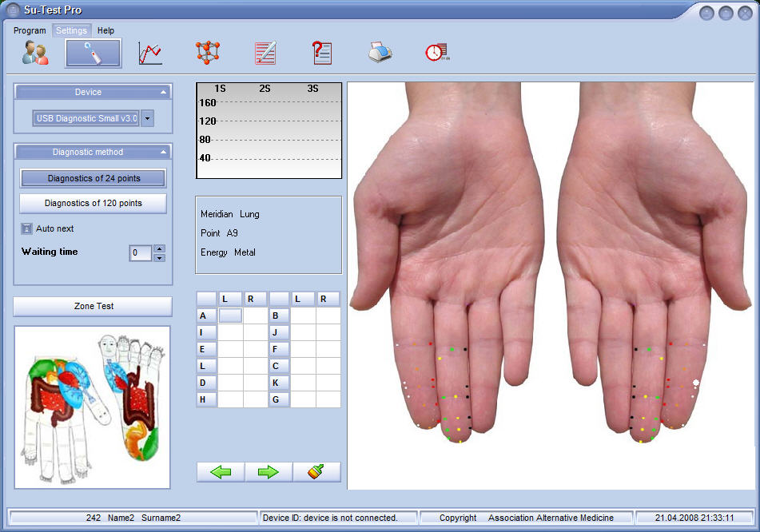760x532 pixels.
Task: Open the patients/users icon in toolbar
Action: (x=35, y=54)
